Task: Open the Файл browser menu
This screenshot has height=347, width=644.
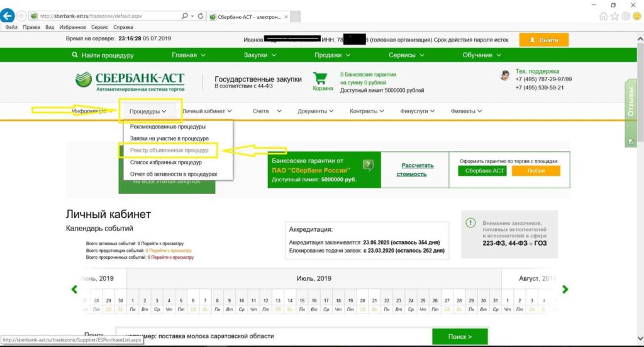Action: 11,27
